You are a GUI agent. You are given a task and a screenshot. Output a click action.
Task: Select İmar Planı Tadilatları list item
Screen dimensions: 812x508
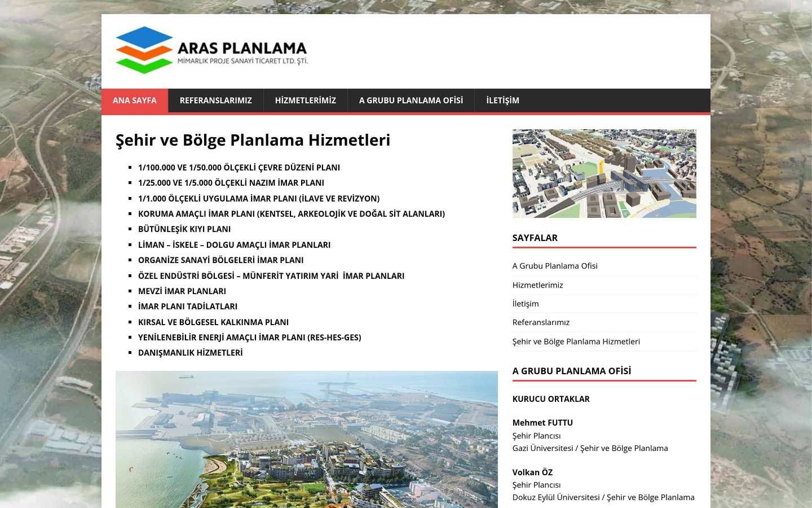[x=188, y=306]
